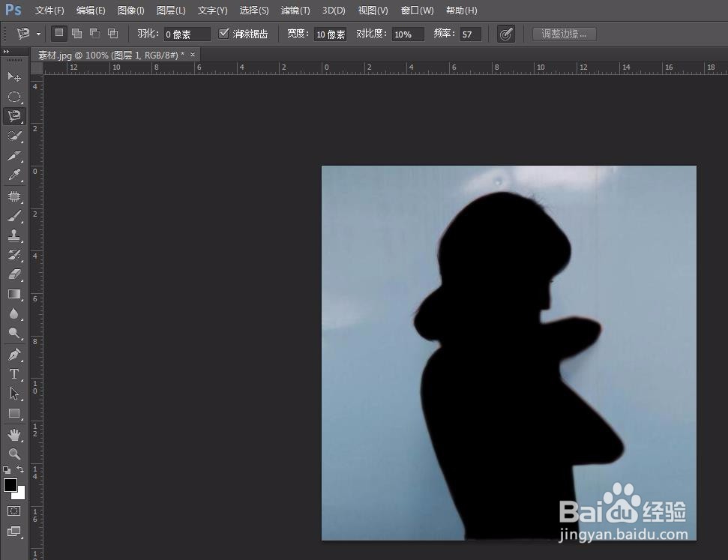Select the Eyedropper tool
Viewport: 728px width, 560px height.
(14, 175)
